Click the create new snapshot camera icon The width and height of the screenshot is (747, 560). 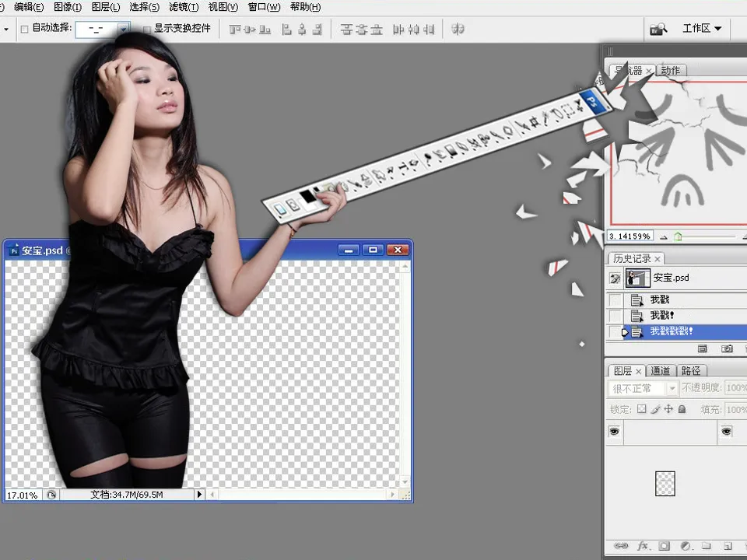point(727,349)
